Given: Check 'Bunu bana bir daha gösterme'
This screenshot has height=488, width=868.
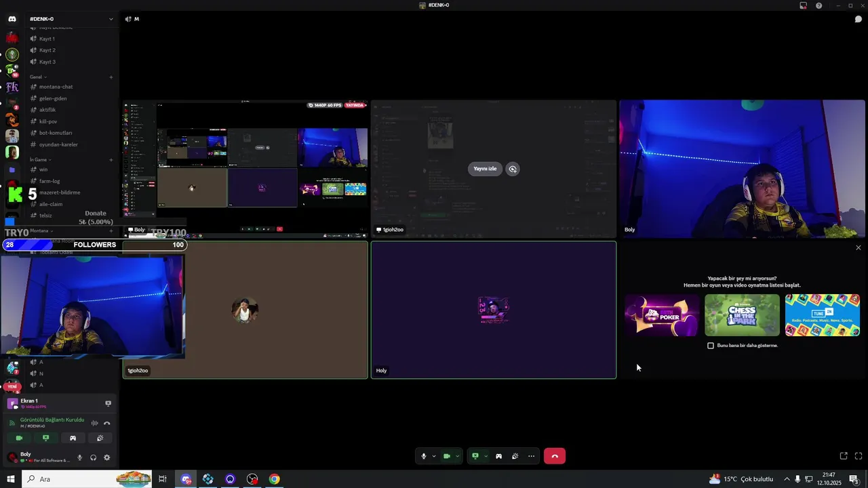Looking at the screenshot, I should [711, 346].
